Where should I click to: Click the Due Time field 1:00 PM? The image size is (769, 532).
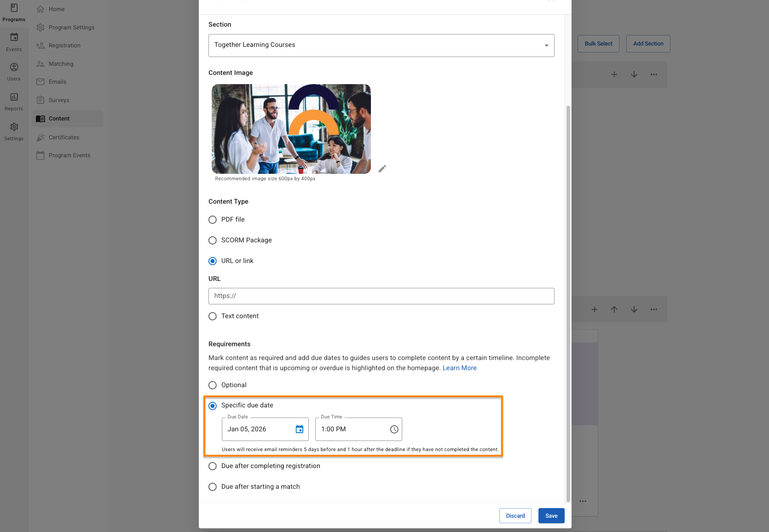point(352,429)
